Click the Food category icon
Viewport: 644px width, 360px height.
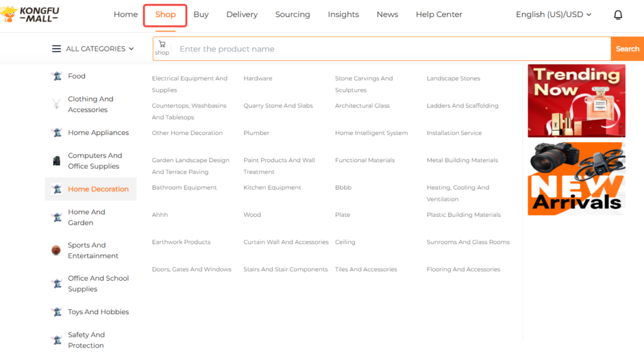(x=57, y=76)
